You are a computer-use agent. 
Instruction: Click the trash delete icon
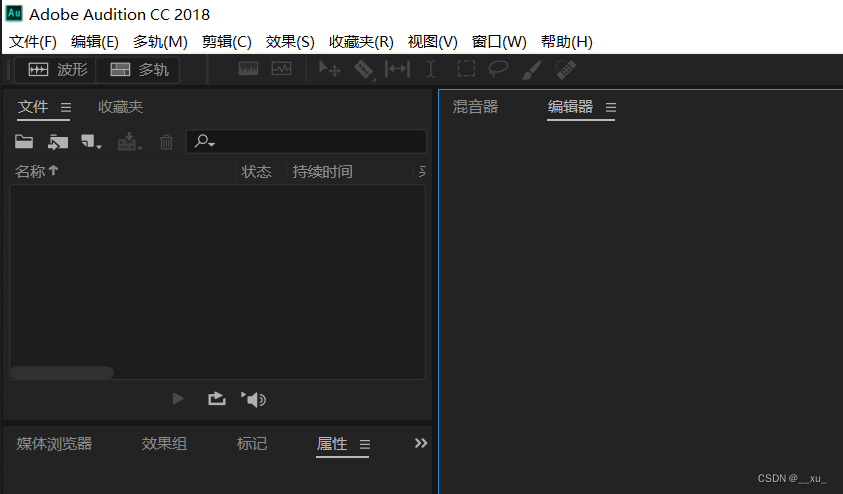(166, 142)
